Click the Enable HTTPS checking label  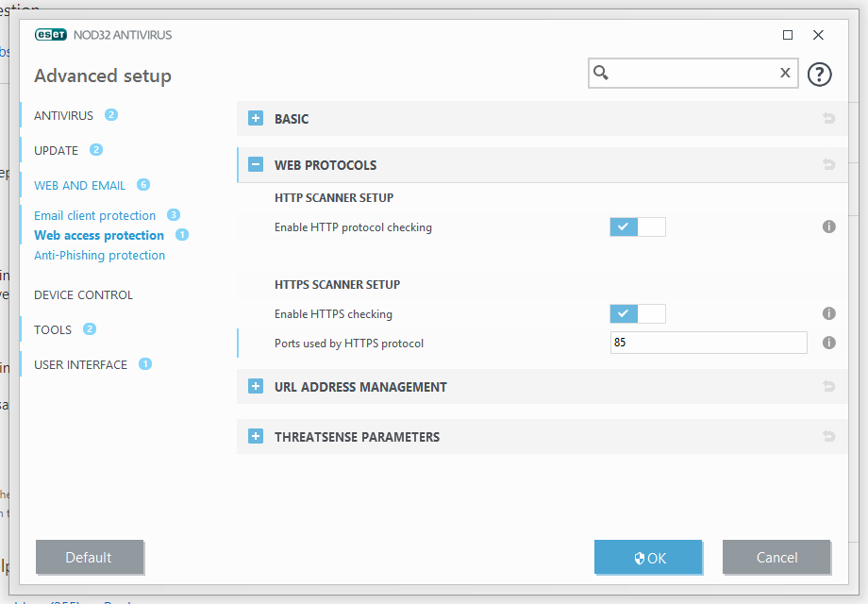tap(333, 314)
